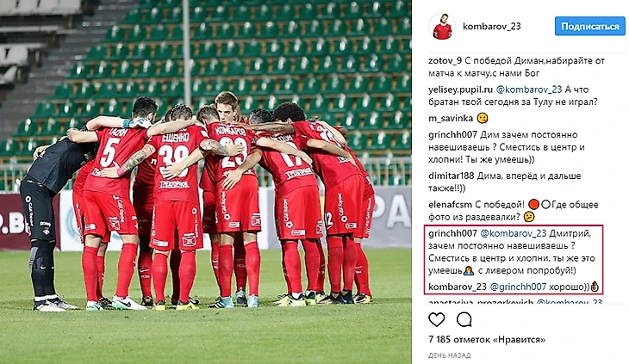
Task: Open yelisey.pupil.ru commenter profile
Action: coord(460,89)
